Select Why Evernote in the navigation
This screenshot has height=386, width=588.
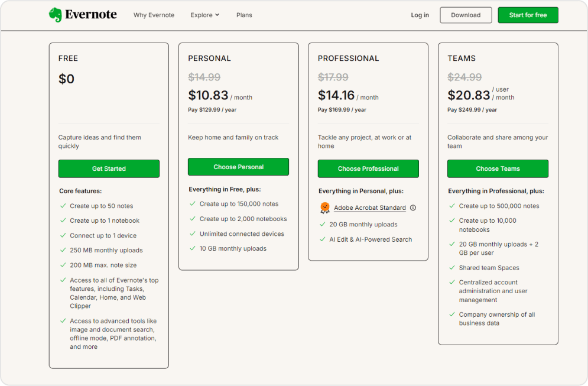[154, 15]
